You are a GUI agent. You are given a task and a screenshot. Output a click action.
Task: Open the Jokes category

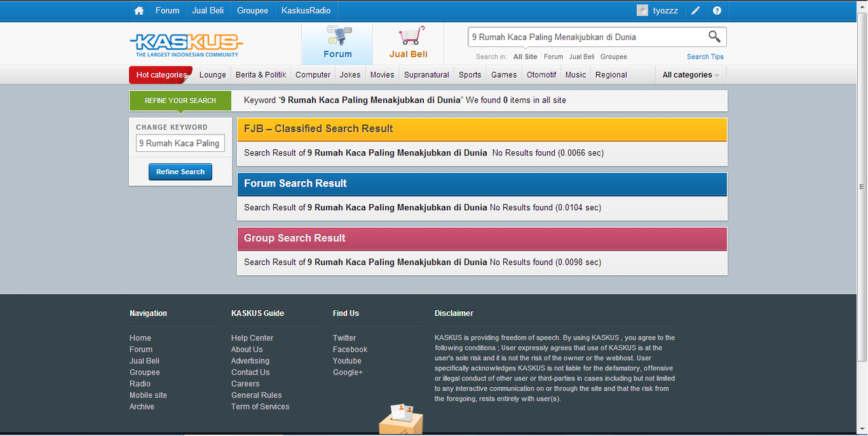[x=351, y=75]
